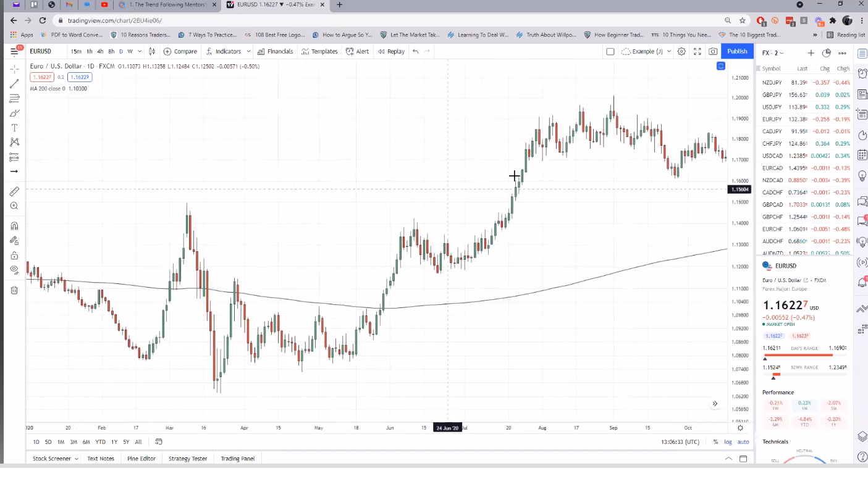Open watchlist advanced view pie icon
The height and width of the screenshot is (479, 868).
pos(827,53)
